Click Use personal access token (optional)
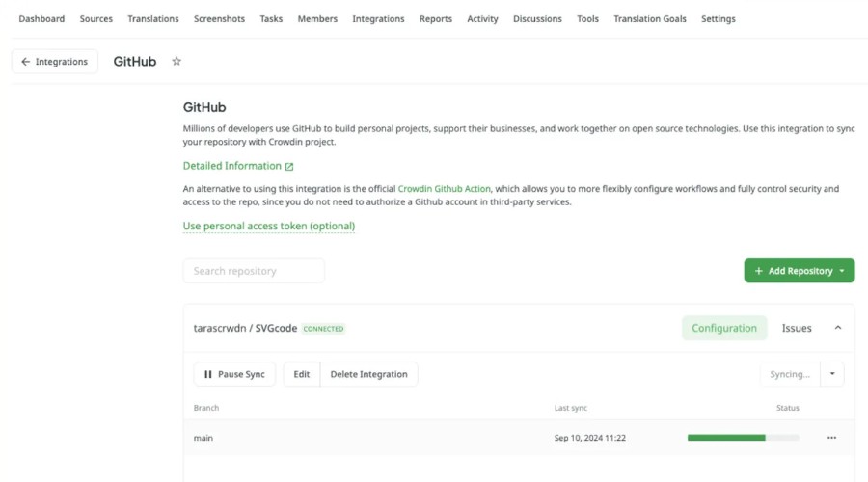868x482 pixels. (x=269, y=226)
